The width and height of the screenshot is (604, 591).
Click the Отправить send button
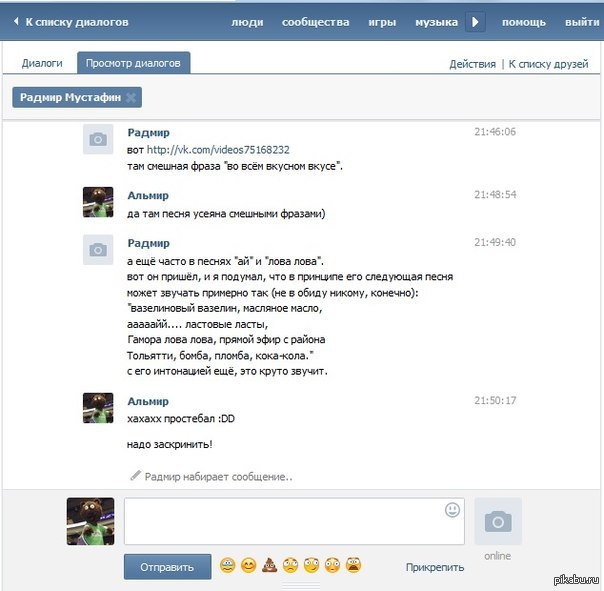tap(167, 567)
